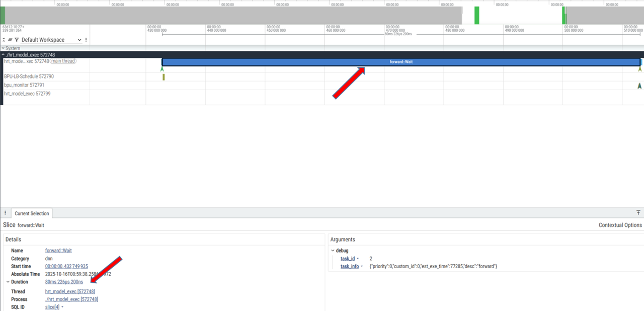
Task: Select the Current Selection tab
Action: coord(32,213)
